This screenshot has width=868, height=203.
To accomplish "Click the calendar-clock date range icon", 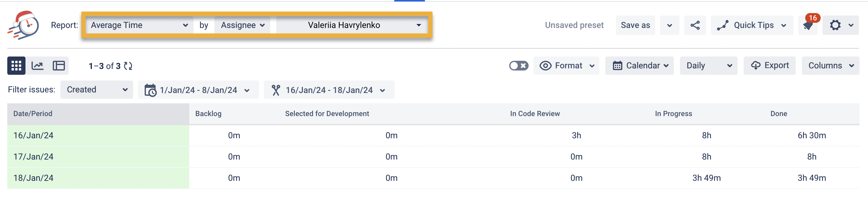I will pos(150,90).
